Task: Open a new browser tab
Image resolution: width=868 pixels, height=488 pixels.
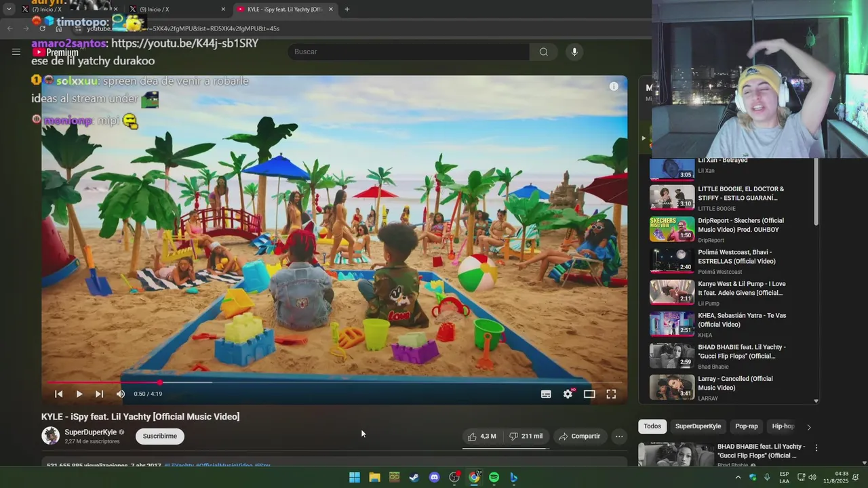Action: click(x=347, y=9)
